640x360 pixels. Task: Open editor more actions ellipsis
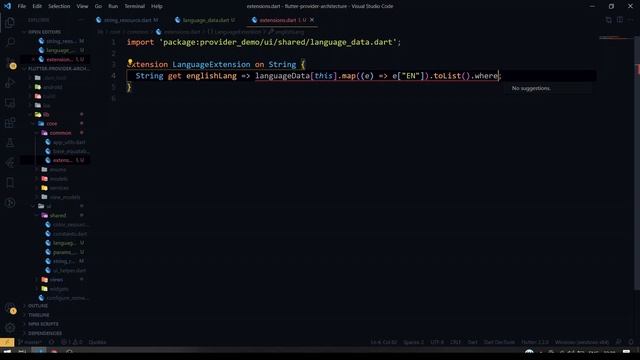pos(631,20)
